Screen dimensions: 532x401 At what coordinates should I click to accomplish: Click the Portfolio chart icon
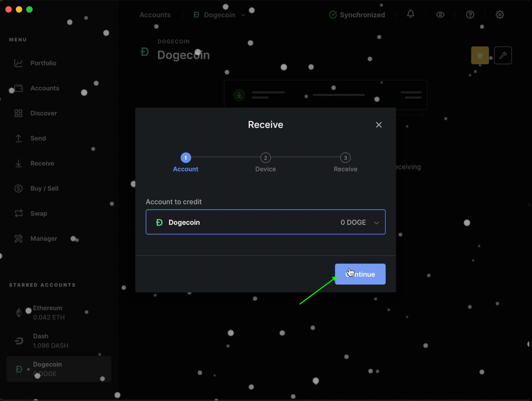click(18, 63)
